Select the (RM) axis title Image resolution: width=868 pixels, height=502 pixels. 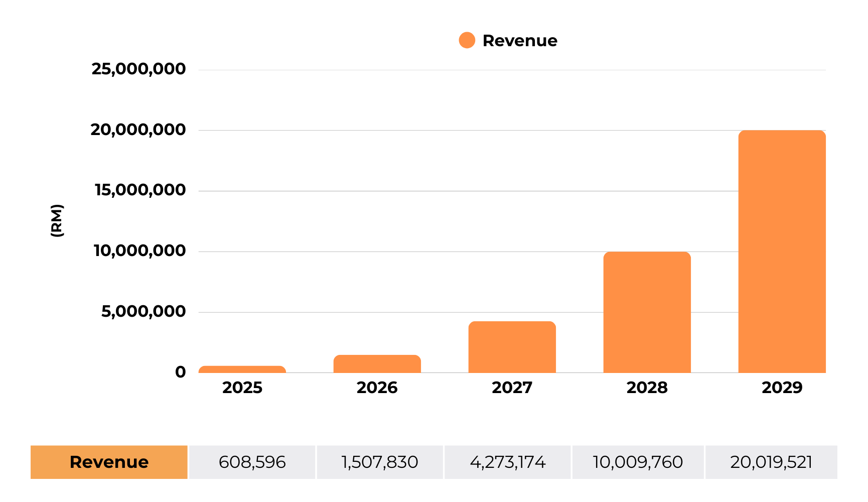[x=57, y=220]
